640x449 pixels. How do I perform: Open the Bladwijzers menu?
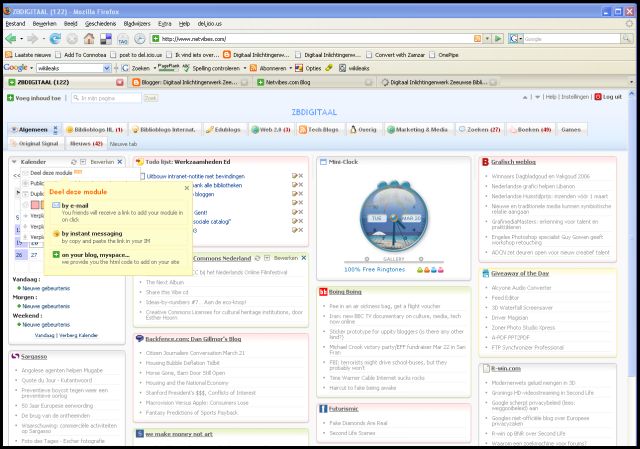coord(137,24)
